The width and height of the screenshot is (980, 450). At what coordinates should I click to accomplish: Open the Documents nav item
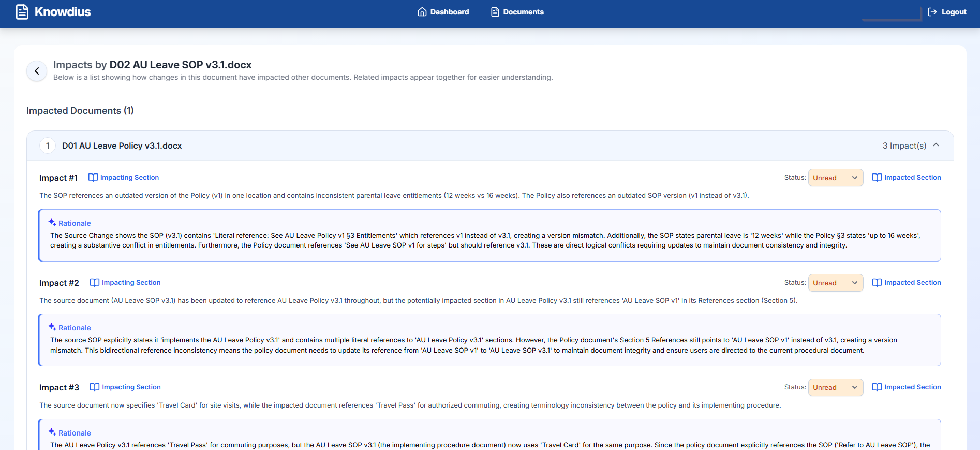coord(517,12)
